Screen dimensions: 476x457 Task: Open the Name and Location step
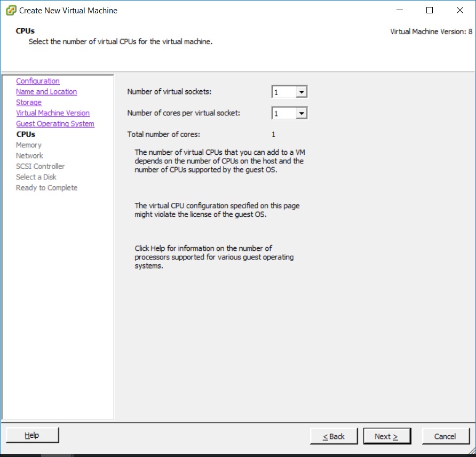click(x=46, y=92)
